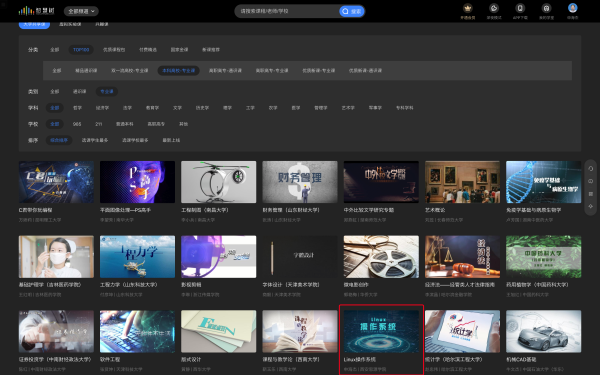Screen dimensions: 600x375
Task: Click the blue 搜索 search button
Action: point(352,11)
